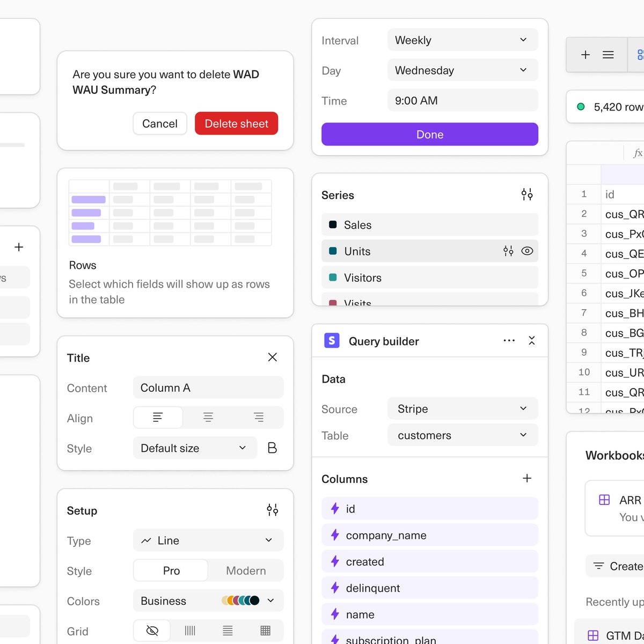Image resolution: width=644 pixels, height=644 pixels.
Task: Click the Units series color swatch
Action: 333,251
